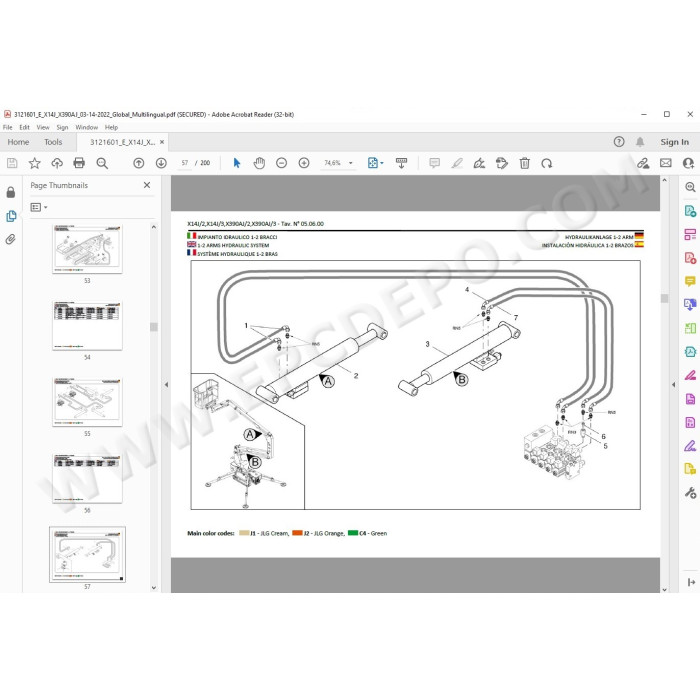Click thumbnails panel scrollbar handle
Image resolution: width=700 pixels, height=700 pixels.
[x=154, y=327]
